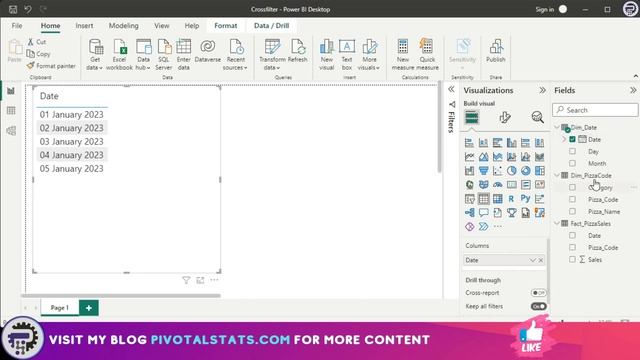Remove Date from Columns well
This screenshot has width=640, height=360.
pyautogui.click(x=541, y=260)
